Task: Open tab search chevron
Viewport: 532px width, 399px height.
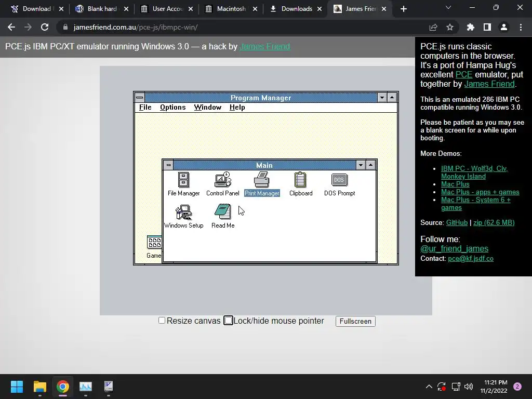Action: [448, 7]
